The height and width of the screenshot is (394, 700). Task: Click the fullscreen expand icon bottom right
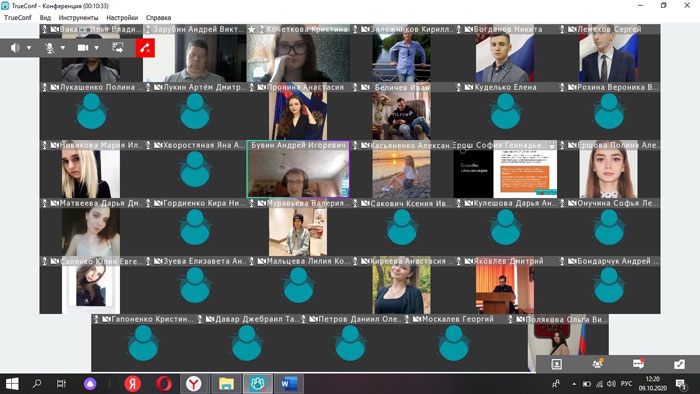679,364
